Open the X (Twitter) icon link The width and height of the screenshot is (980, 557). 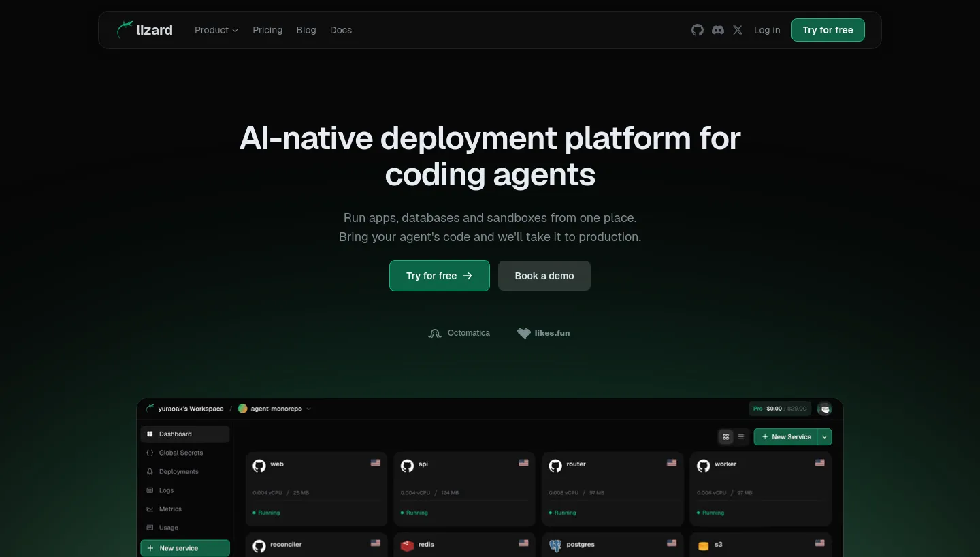tap(738, 30)
